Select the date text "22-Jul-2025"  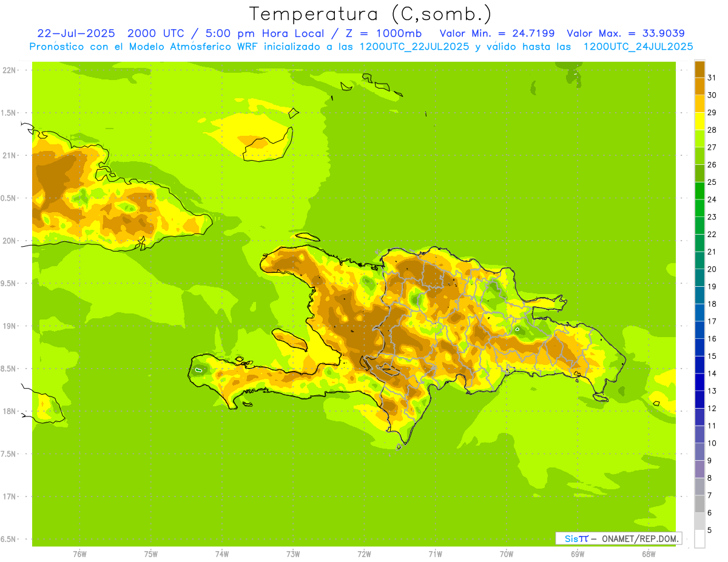(x=76, y=33)
